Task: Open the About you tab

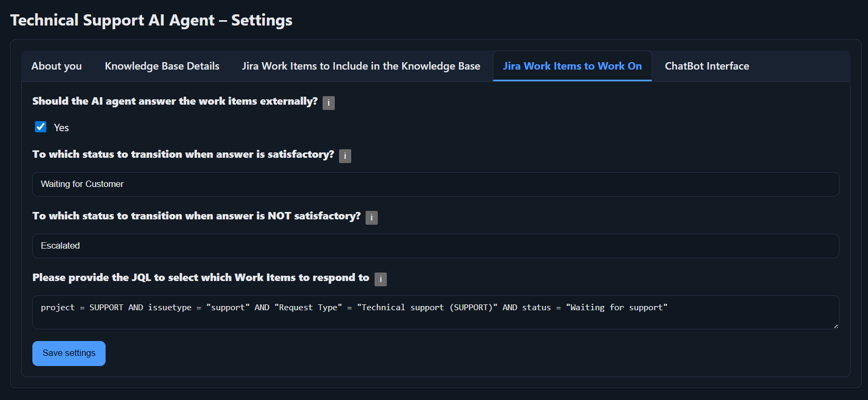Action: click(x=57, y=66)
